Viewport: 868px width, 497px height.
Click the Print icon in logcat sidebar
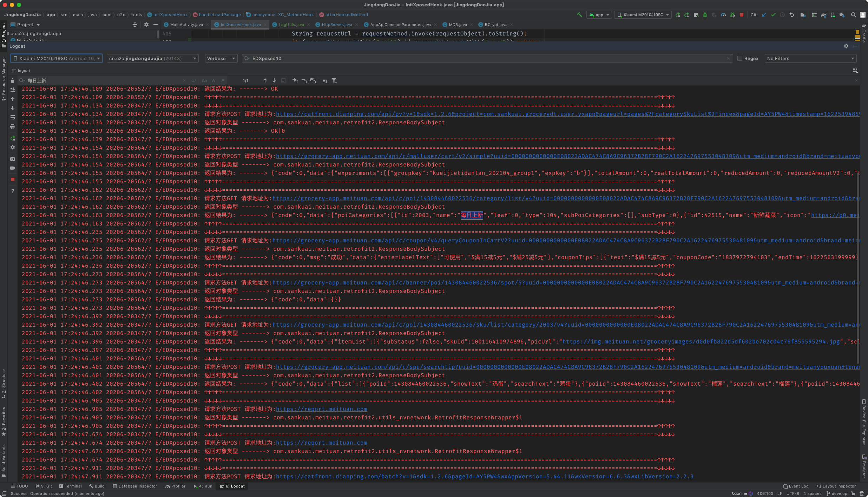13,126
